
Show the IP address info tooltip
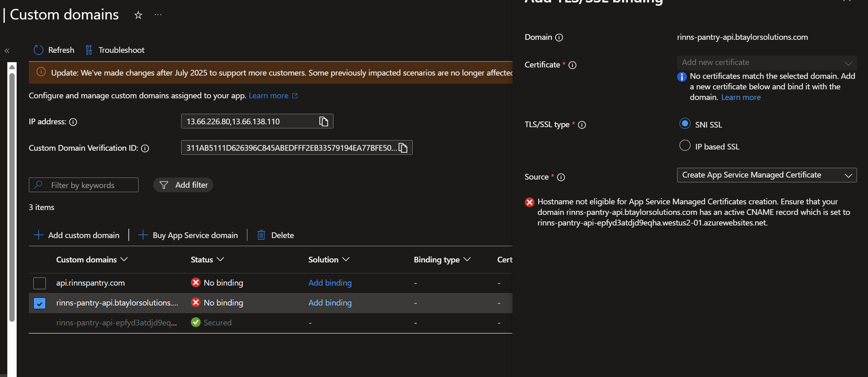coord(73,122)
